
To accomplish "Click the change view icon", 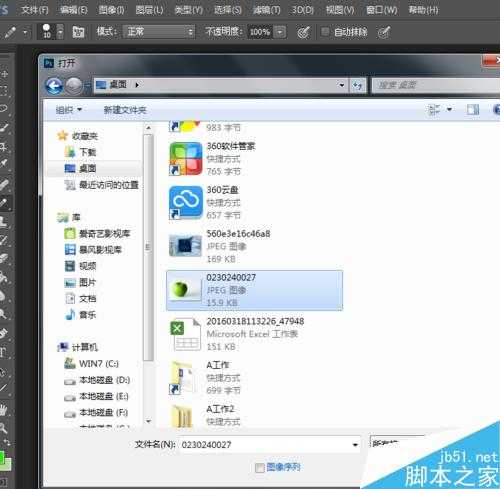I will tap(434, 109).
